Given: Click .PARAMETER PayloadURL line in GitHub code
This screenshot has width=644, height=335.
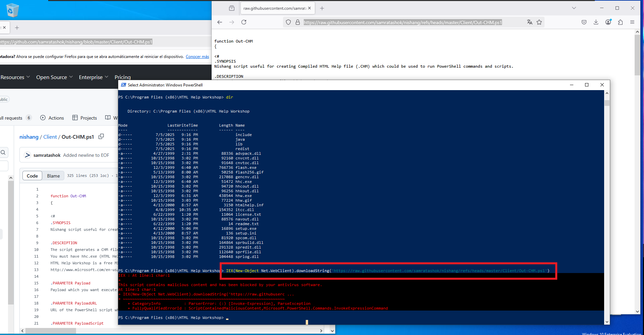Looking at the screenshot, I should (x=74, y=303).
